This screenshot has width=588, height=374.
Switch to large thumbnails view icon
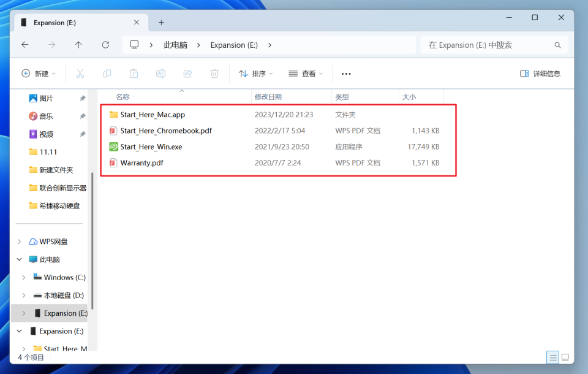(565, 357)
